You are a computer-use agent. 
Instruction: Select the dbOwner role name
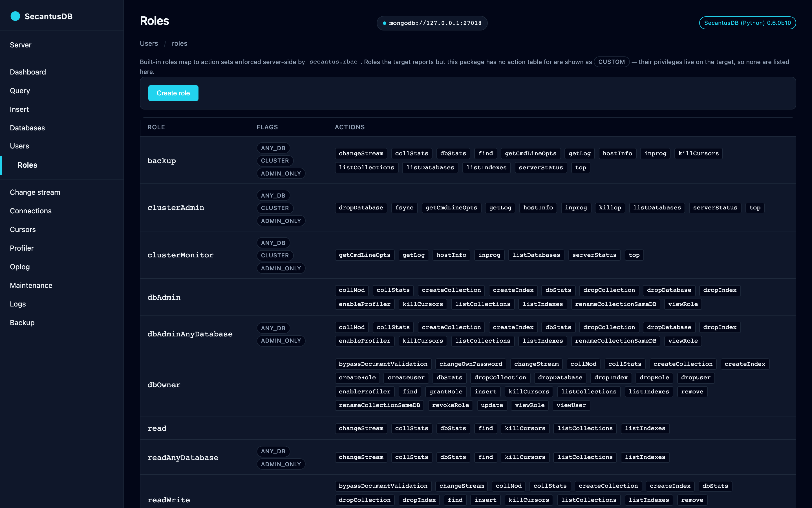tap(164, 385)
